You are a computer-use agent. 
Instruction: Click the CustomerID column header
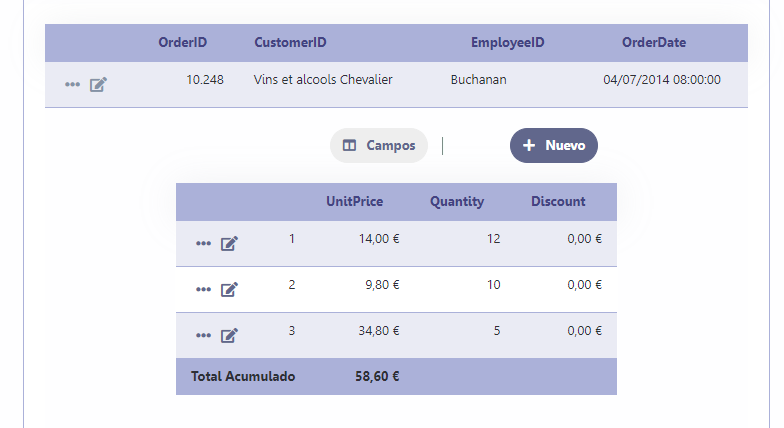[x=290, y=43]
